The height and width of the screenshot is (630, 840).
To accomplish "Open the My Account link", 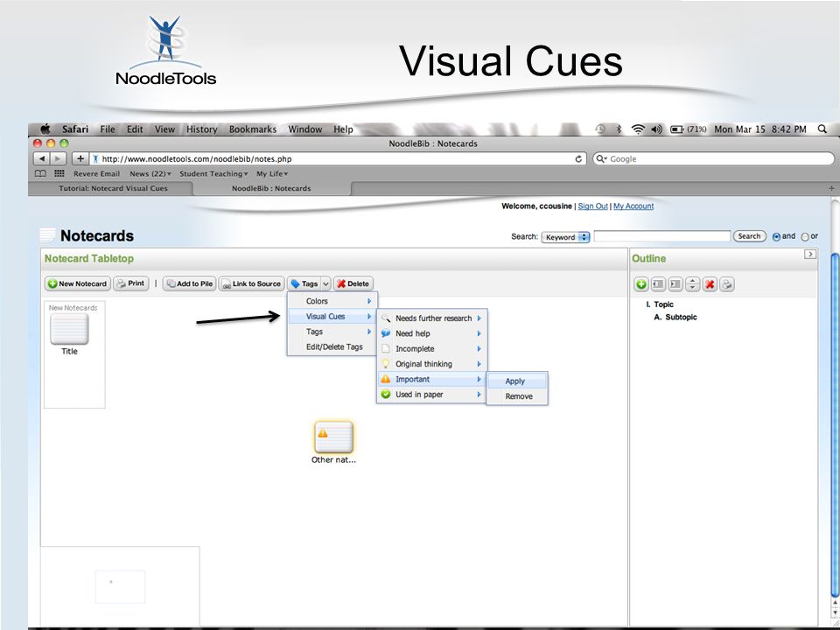I will coord(633,206).
